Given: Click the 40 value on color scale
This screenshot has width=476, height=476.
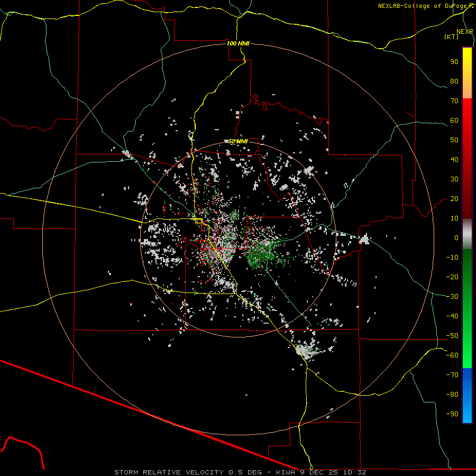Looking at the screenshot, I should (454, 159).
